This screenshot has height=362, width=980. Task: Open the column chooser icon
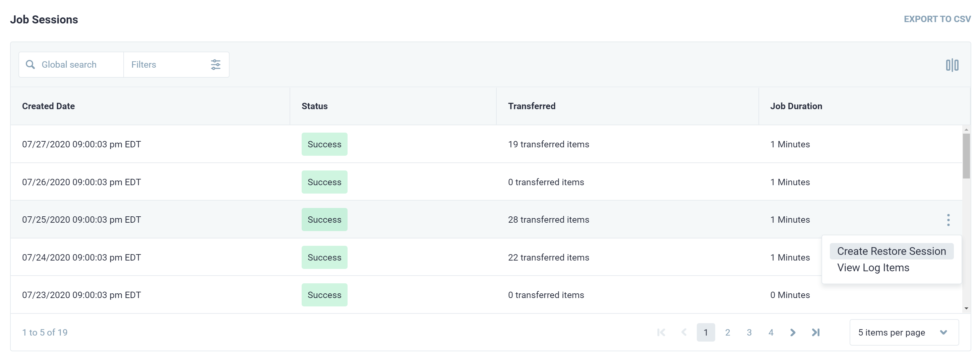click(x=952, y=65)
